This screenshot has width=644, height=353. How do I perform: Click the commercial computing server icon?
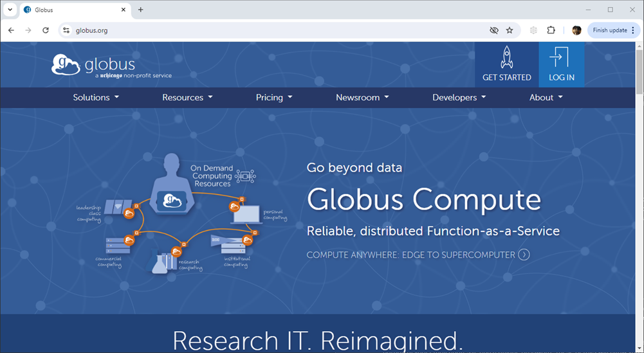click(118, 246)
